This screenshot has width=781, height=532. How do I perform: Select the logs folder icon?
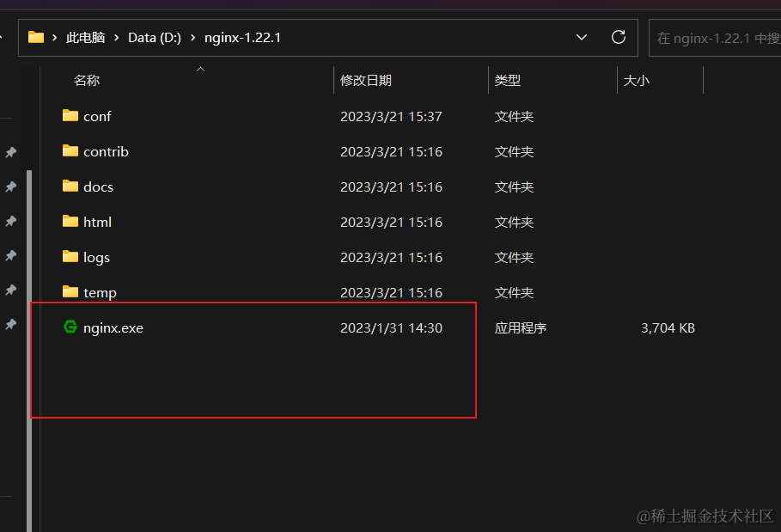point(70,256)
